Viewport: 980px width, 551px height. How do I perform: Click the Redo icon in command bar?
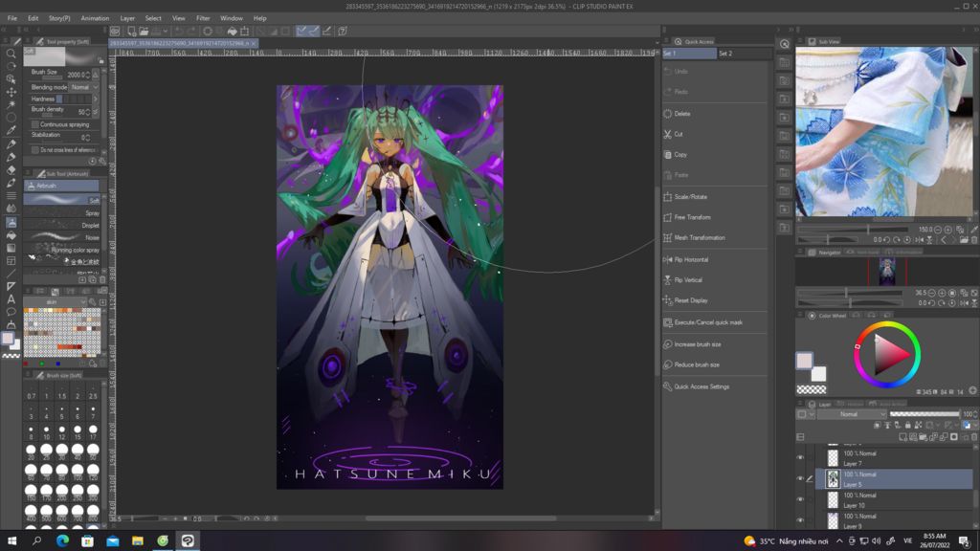190,31
